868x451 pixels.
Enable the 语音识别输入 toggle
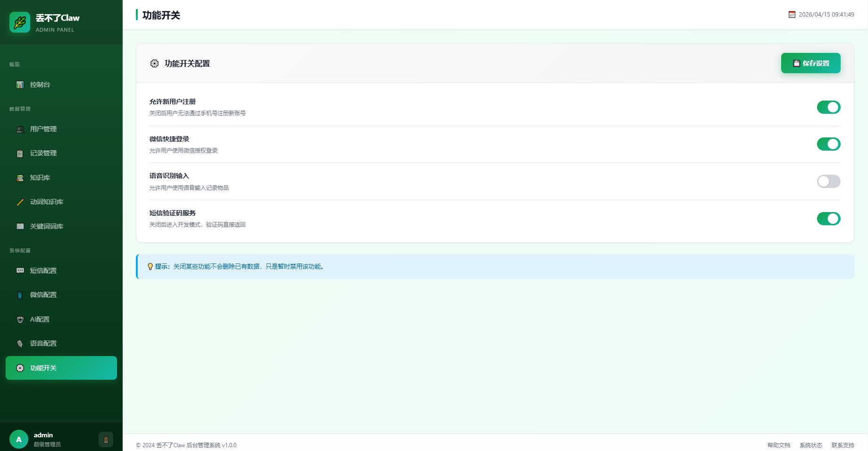(828, 181)
